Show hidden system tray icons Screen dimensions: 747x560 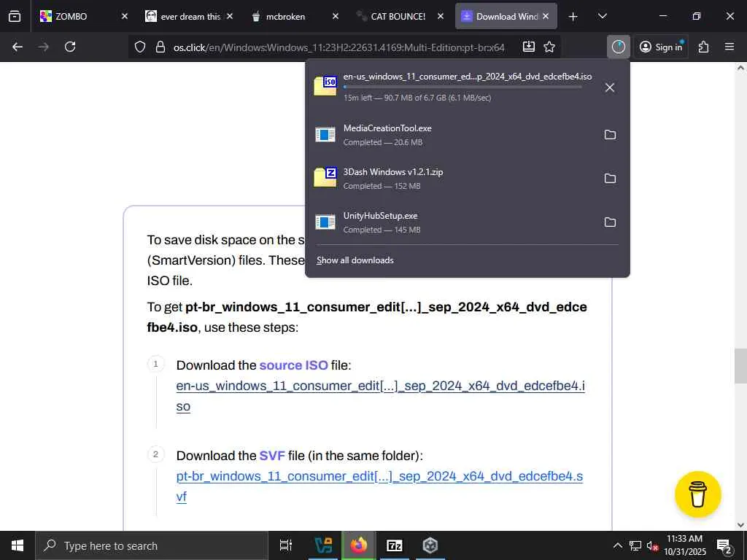click(617, 545)
